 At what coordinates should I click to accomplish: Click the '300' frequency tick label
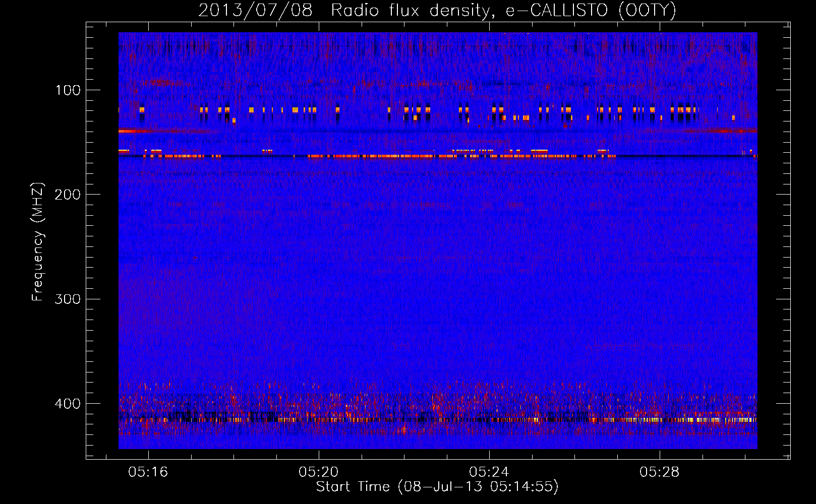click(68, 299)
